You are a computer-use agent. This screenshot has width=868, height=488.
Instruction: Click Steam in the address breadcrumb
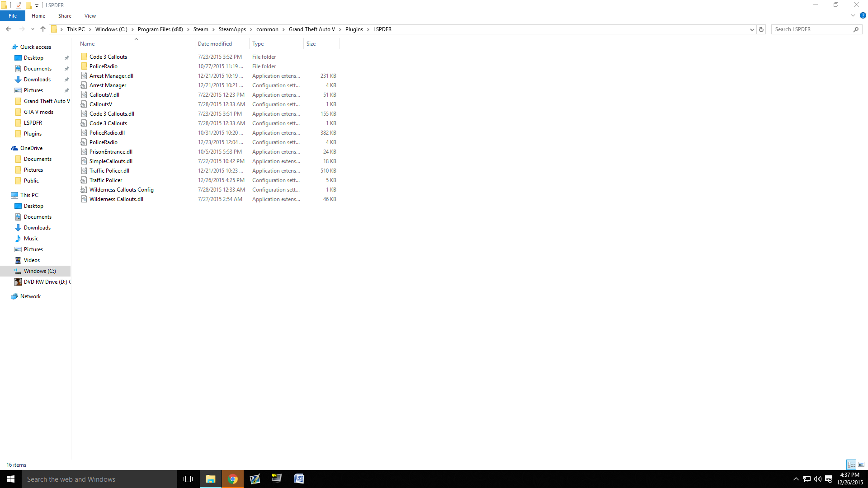point(201,29)
